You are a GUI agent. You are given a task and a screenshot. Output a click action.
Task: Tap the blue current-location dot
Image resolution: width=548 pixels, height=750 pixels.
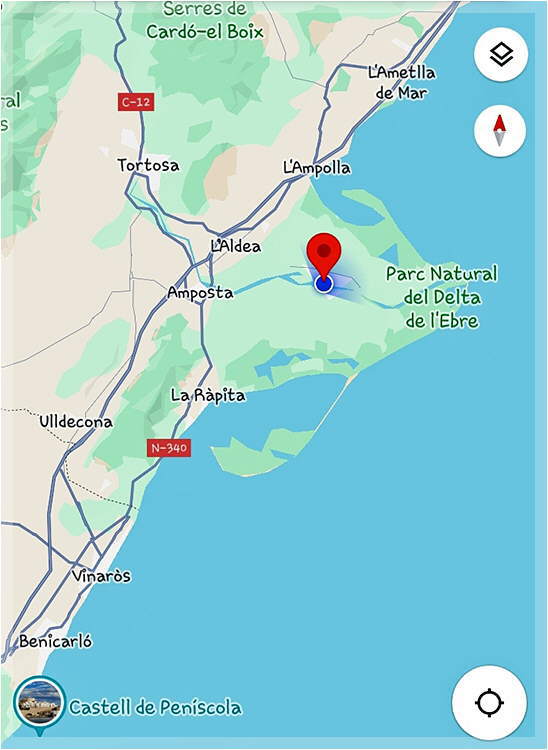324,285
